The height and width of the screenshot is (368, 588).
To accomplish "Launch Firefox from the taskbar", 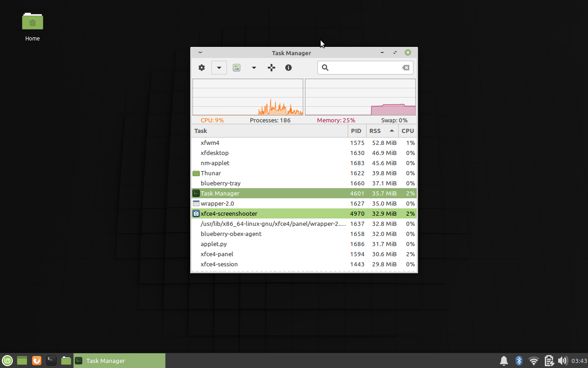I will pyautogui.click(x=36, y=361).
